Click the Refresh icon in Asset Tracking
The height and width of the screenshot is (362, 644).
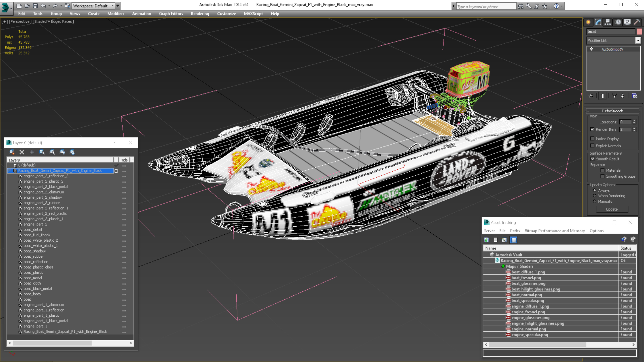[487, 240]
